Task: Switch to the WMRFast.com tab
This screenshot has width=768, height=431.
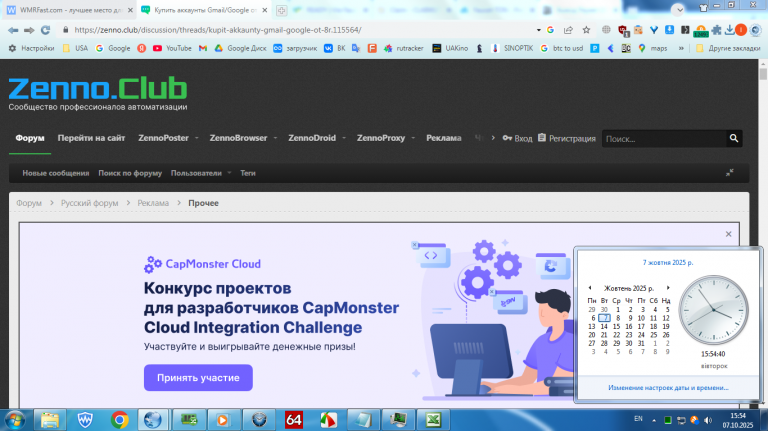Action: 69,10
